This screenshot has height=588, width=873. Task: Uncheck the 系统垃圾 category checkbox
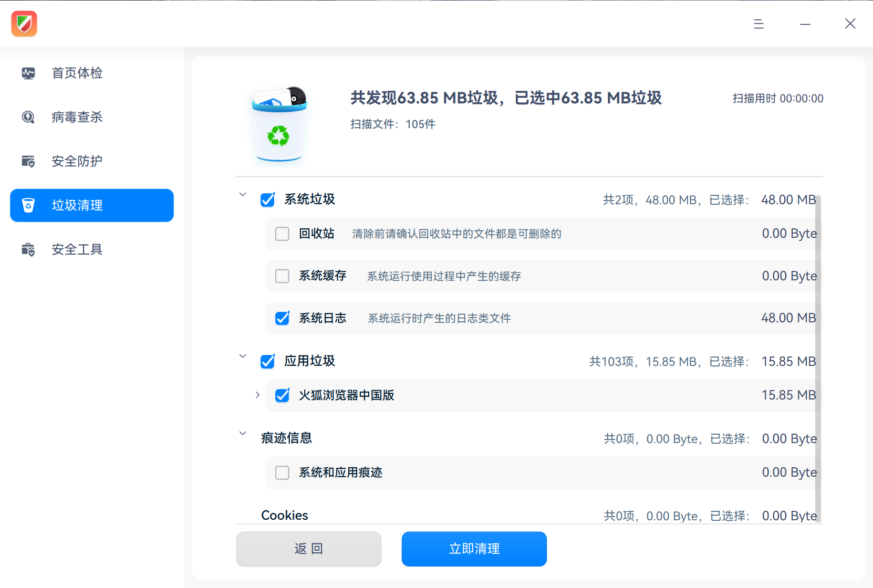coord(267,199)
